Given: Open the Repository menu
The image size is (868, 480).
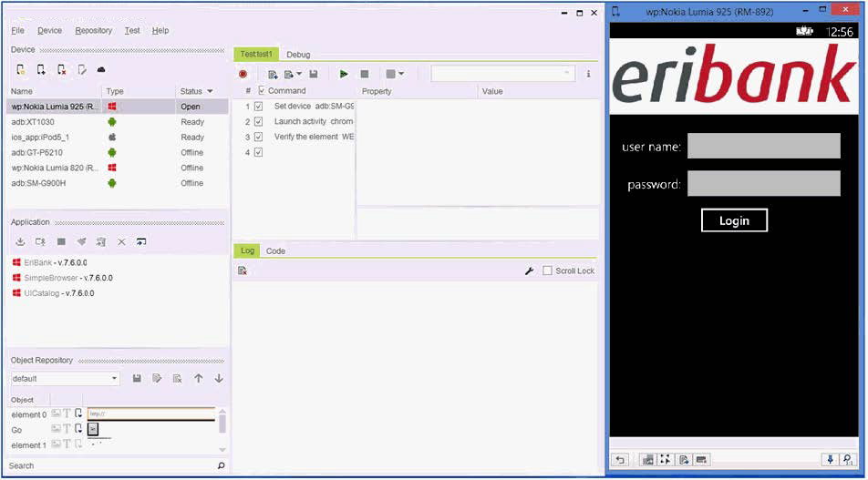Looking at the screenshot, I should click(x=93, y=30).
